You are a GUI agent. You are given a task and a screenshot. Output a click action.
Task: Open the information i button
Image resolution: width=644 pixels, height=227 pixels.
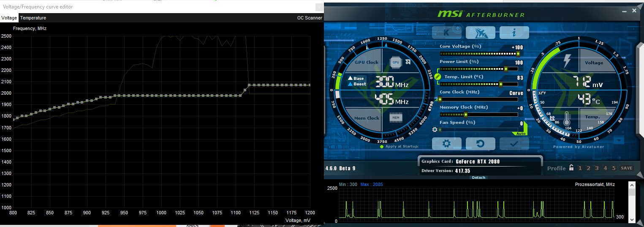click(x=514, y=32)
